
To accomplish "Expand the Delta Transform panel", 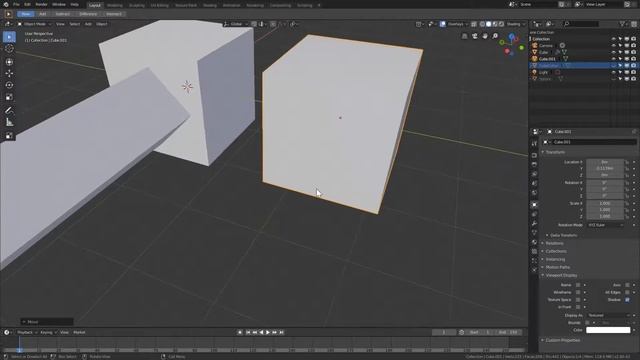I will click(563, 236).
